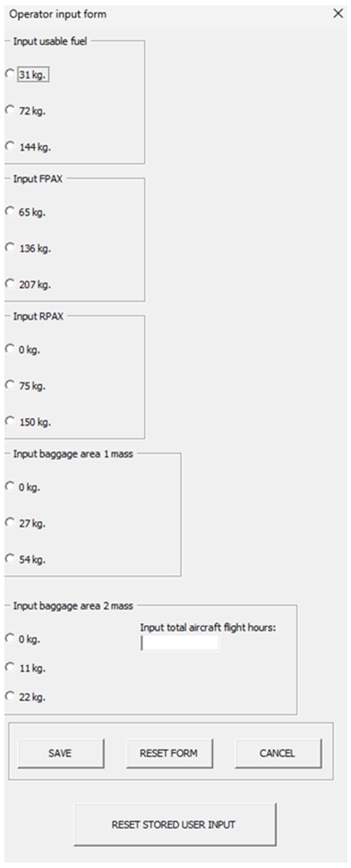Pick 65 kg. for FPAX
The image size is (351, 868).
coord(10,211)
